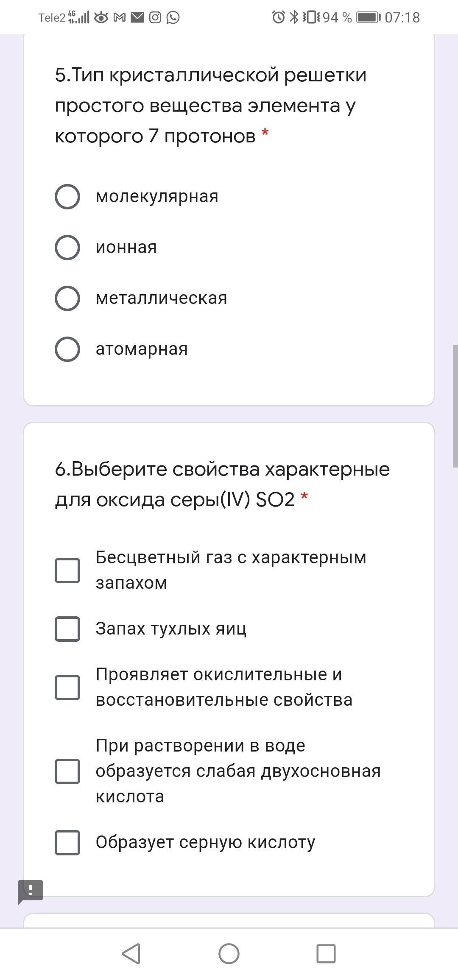Tap the WhatsApp notification icon
The width and height of the screenshot is (458, 980).
pos(173,17)
